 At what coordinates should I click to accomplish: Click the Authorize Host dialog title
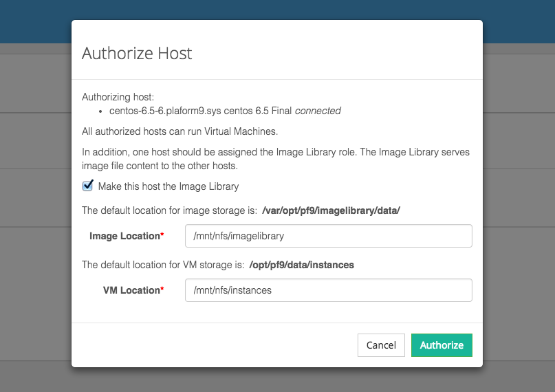(137, 53)
